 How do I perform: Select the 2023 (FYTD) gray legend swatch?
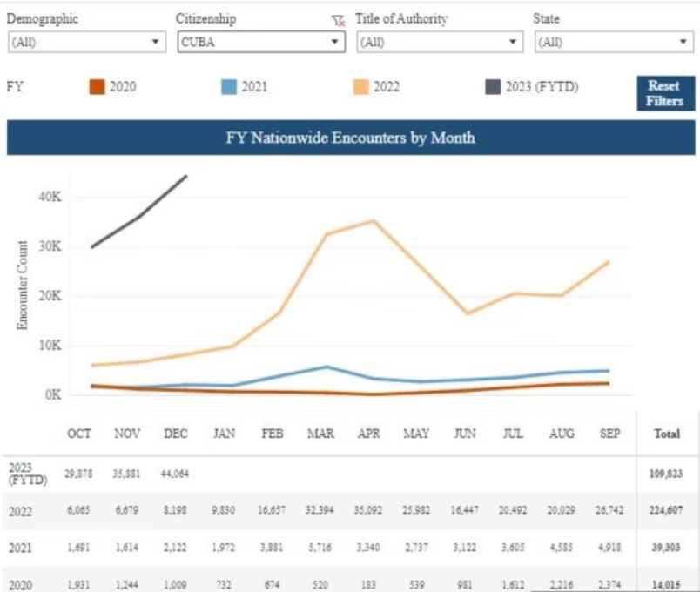[493, 87]
